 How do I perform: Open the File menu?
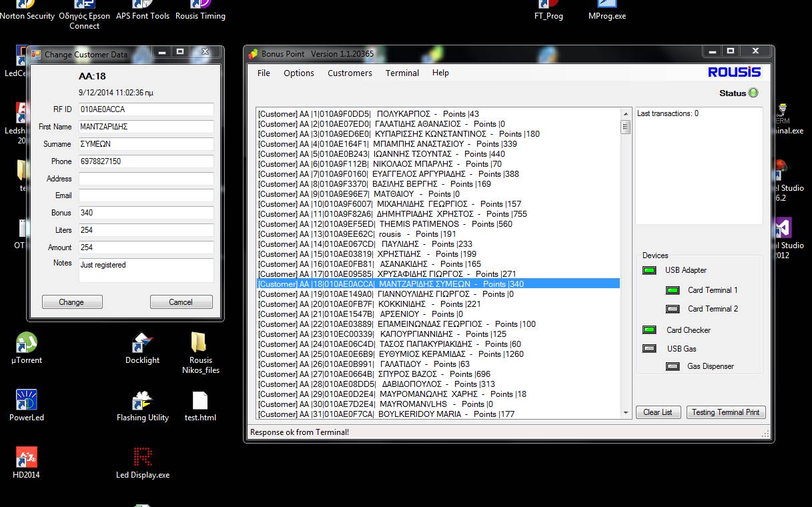click(x=264, y=73)
